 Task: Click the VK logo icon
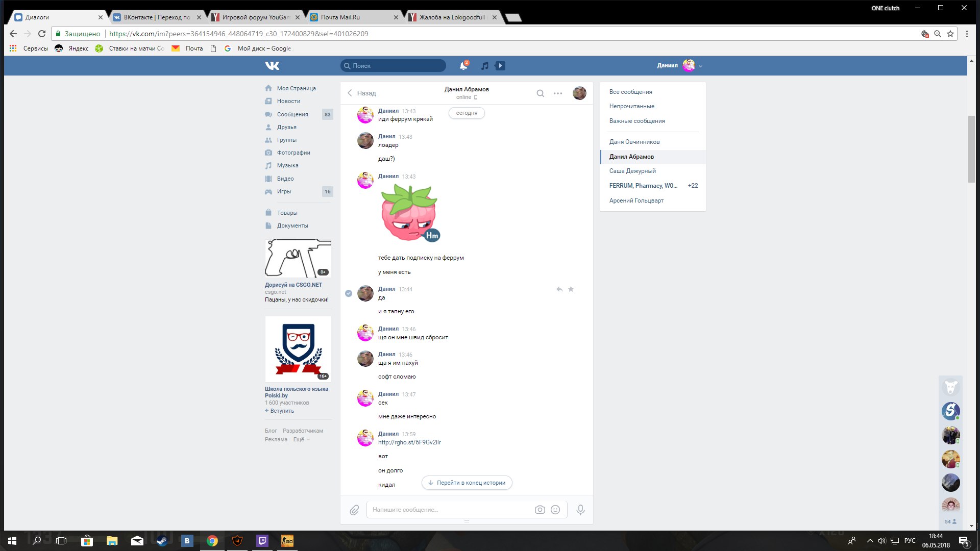click(272, 65)
